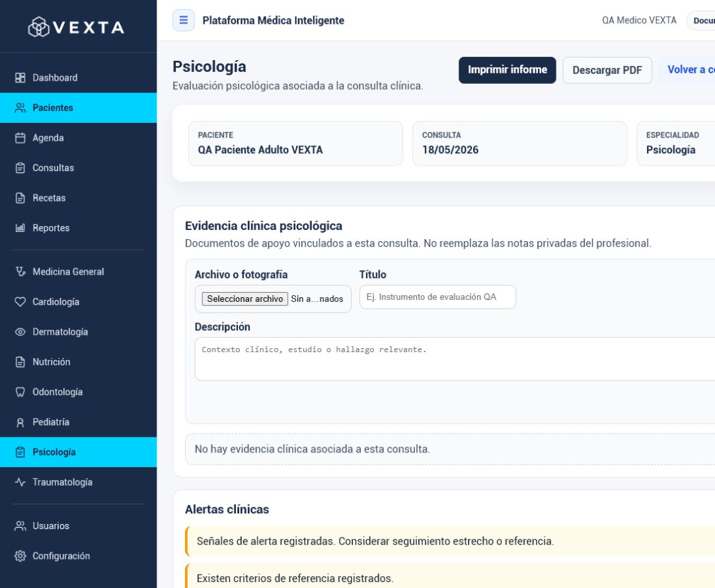
Task: Click the Alertas clínicas heading
Action: pyautogui.click(x=227, y=509)
